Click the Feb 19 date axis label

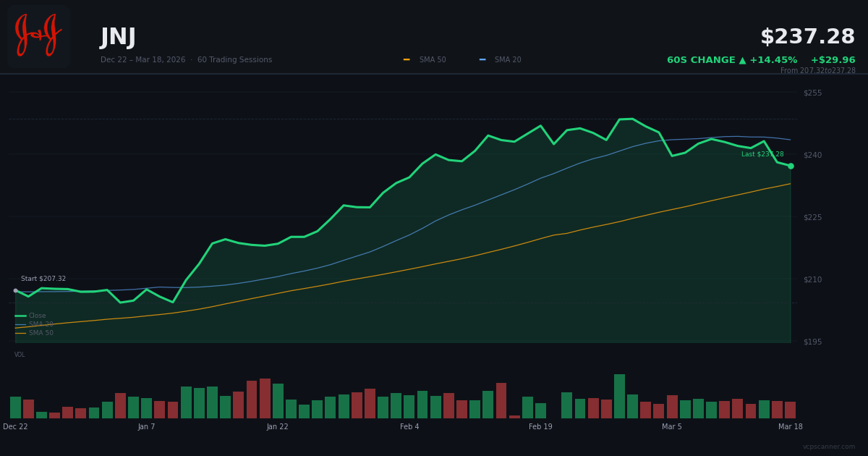pyautogui.click(x=540, y=427)
